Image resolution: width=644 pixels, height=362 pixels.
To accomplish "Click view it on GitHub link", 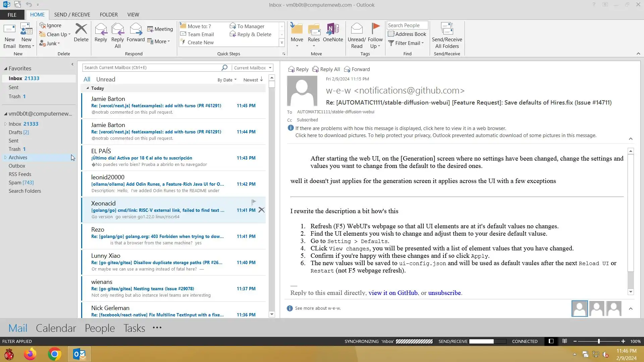I will (393, 293).
